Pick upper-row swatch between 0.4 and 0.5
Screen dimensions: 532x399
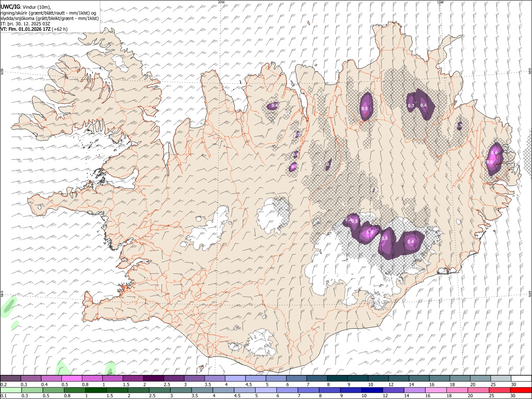51,378
